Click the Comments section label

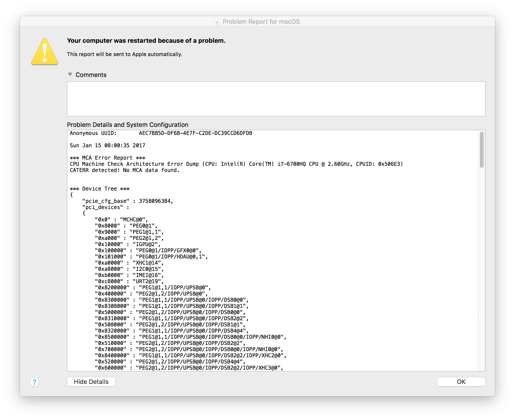pos(91,75)
